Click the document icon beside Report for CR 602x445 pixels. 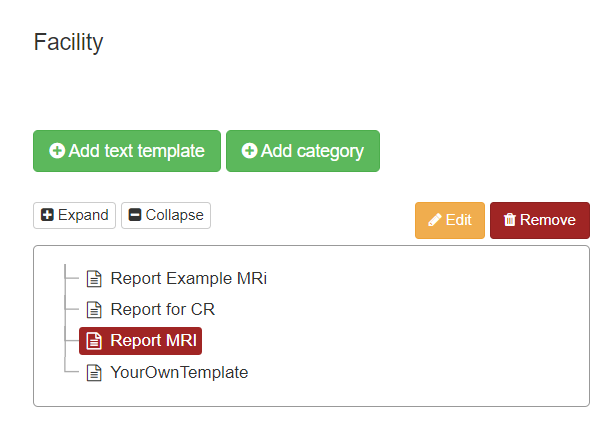coord(94,310)
